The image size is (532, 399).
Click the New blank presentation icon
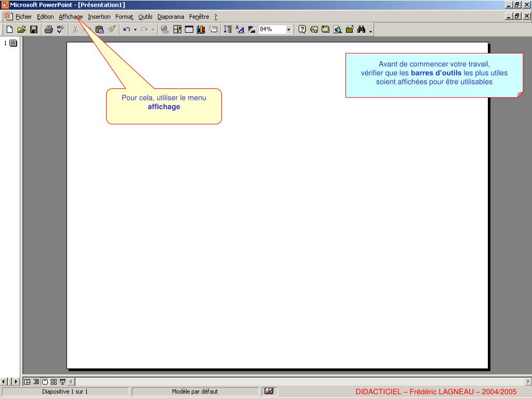click(x=9, y=30)
